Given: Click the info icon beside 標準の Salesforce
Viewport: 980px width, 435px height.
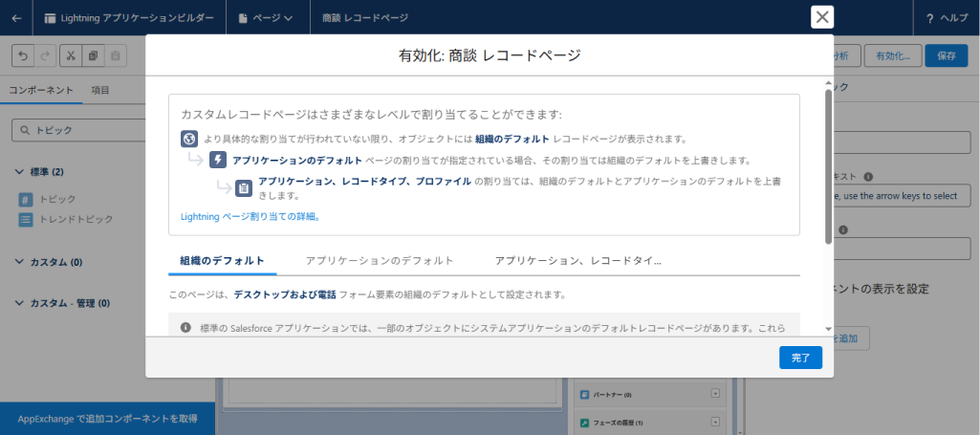Looking at the screenshot, I should pyautogui.click(x=185, y=328).
